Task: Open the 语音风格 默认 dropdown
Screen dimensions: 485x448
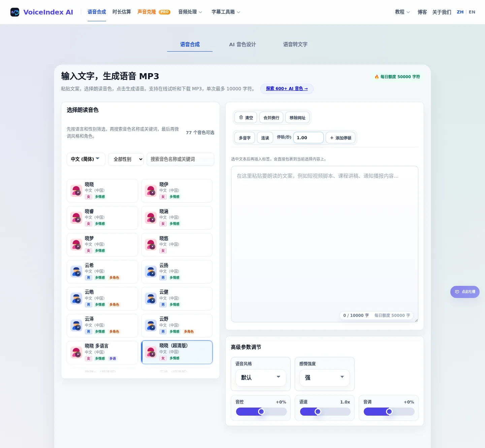Action: (x=261, y=378)
